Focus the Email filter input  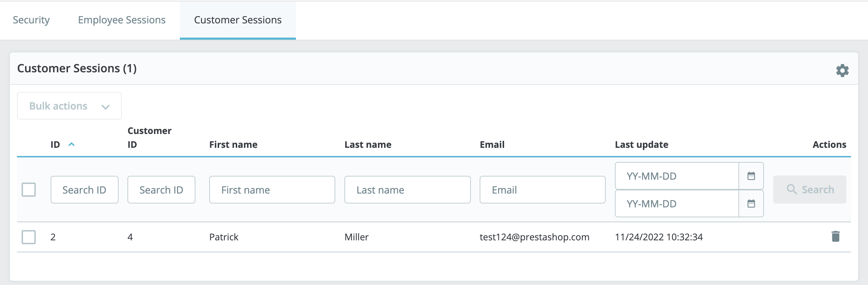click(542, 190)
